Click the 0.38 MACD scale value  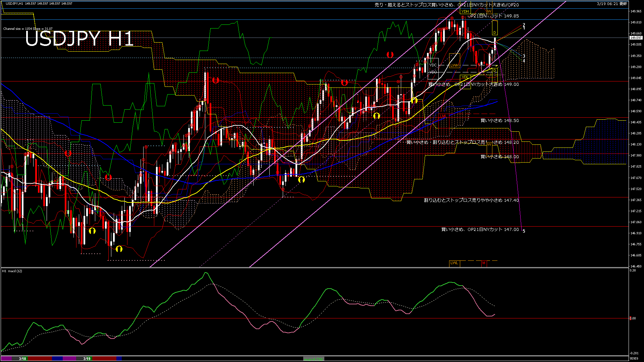coord(633,270)
